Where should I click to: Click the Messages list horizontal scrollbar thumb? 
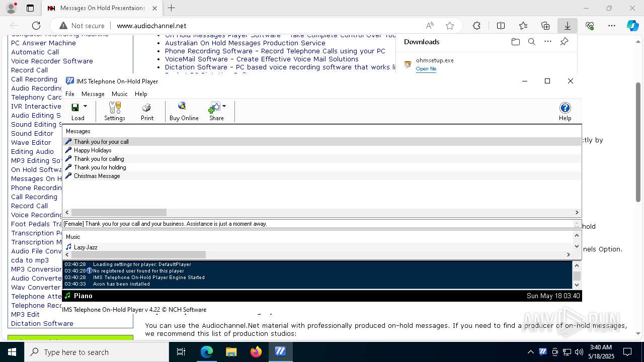119,213
